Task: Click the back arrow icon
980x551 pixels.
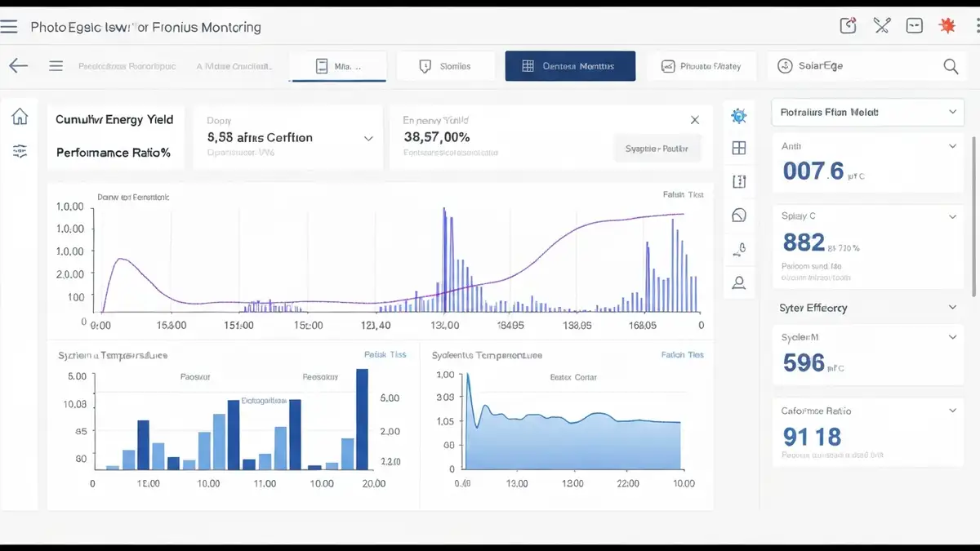Action: point(18,66)
